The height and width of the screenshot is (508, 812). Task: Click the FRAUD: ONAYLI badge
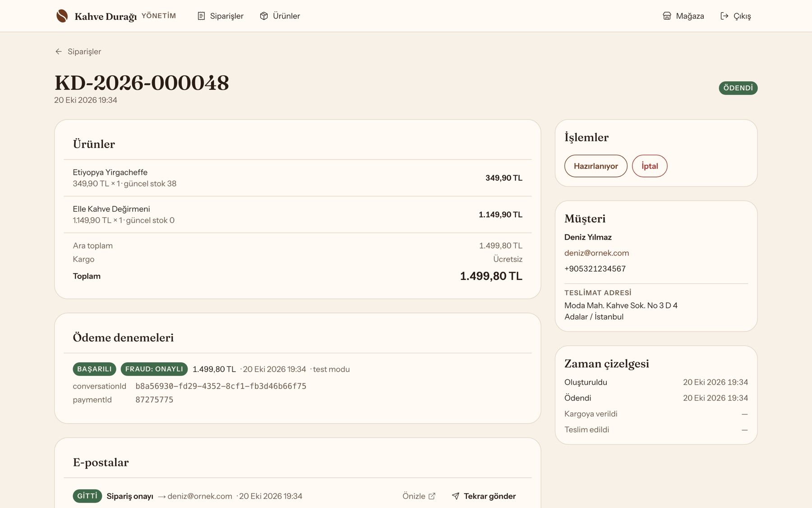[x=154, y=369]
